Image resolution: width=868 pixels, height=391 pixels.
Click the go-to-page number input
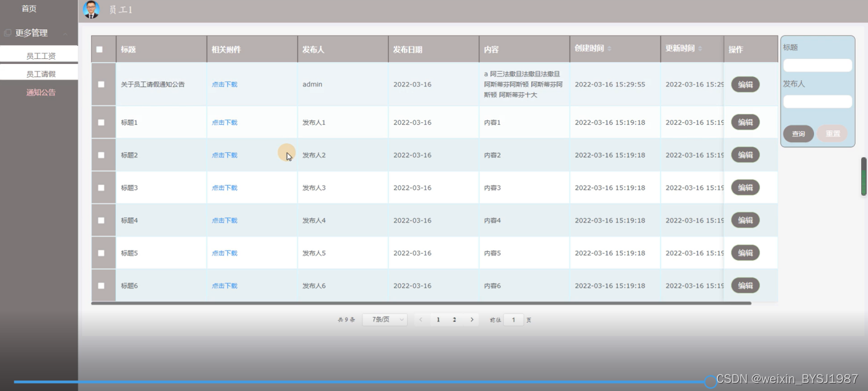(514, 320)
